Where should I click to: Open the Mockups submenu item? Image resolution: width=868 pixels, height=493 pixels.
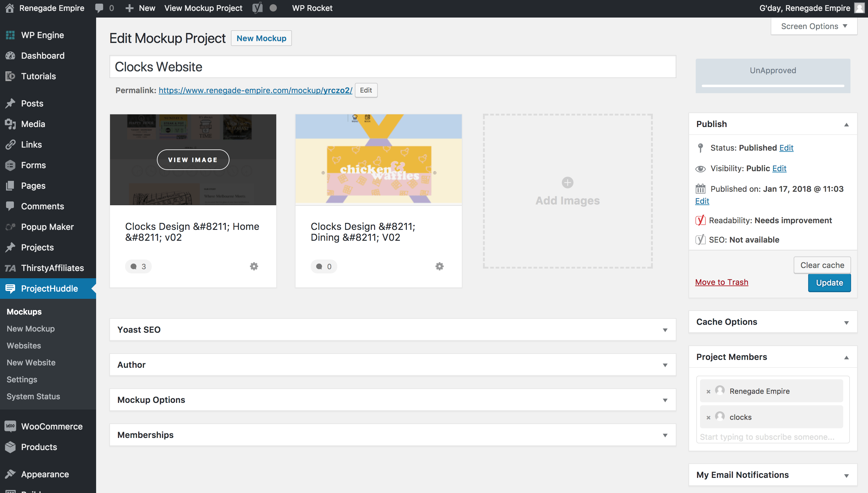[24, 312]
